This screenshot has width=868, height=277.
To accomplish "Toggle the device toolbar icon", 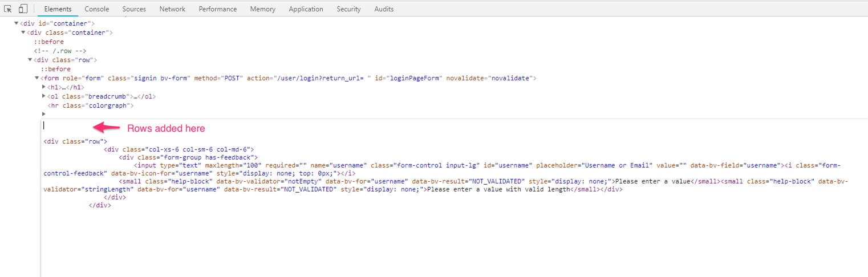I will pyautogui.click(x=23, y=9).
